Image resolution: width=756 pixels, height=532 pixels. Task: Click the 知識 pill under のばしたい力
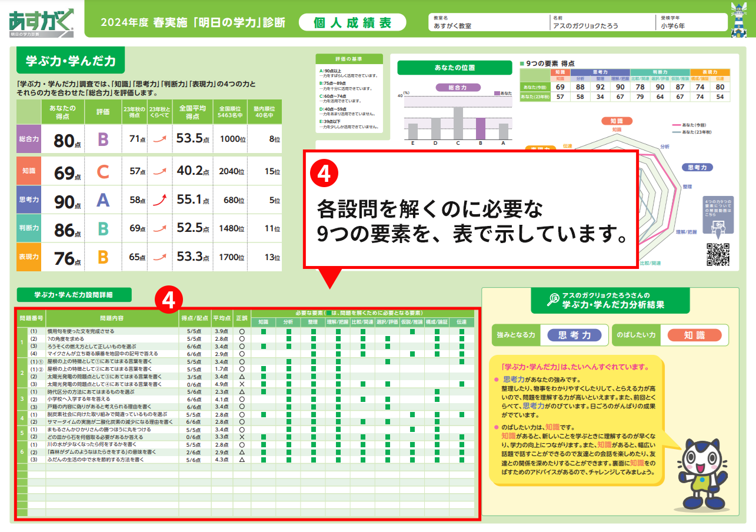694,335
